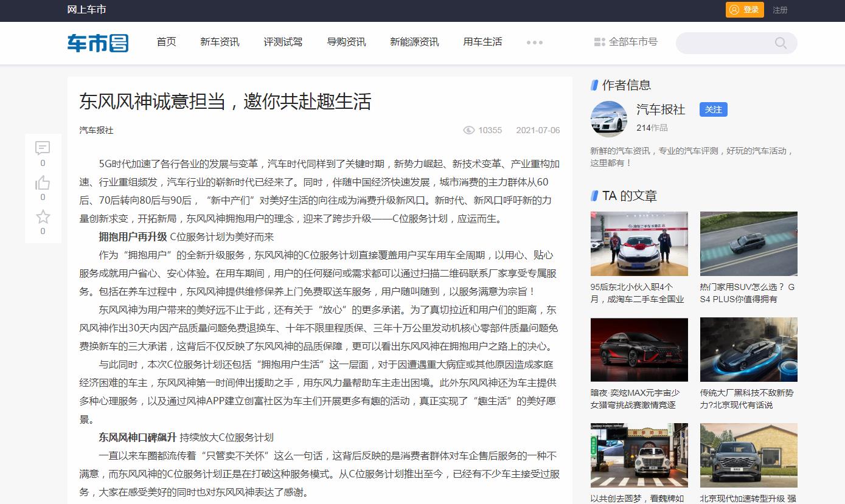Click the TA 的文章 section heading
This screenshot has width=845, height=504.
pos(630,196)
